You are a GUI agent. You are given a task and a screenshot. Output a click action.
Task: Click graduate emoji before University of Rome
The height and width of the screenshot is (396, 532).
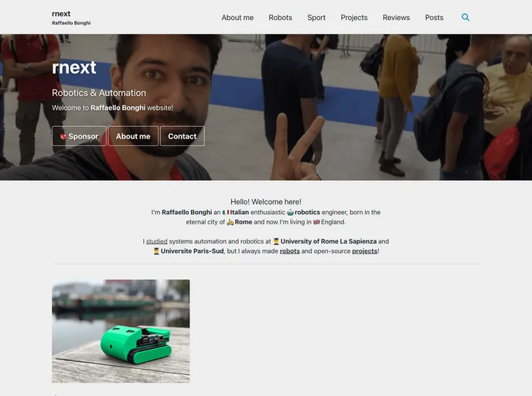(x=276, y=241)
